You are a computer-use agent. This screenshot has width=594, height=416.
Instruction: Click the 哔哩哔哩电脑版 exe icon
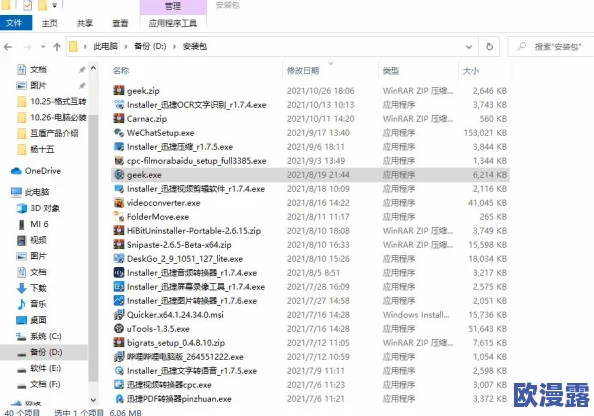119,357
